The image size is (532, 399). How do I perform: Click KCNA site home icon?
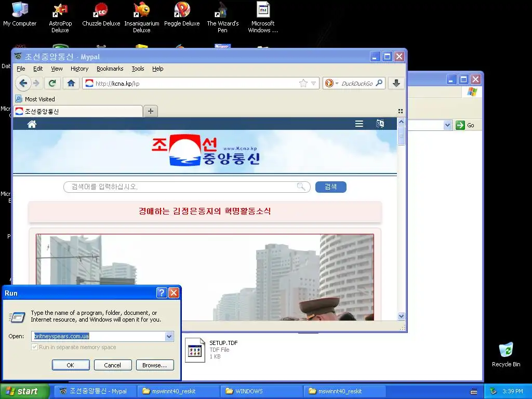click(32, 124)
